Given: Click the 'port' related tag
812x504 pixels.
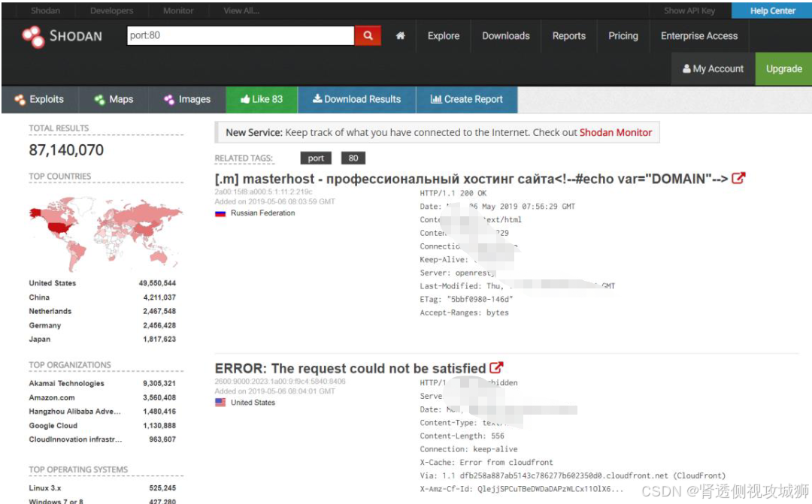Looking at the screenshot, I should tap(316, 158).
